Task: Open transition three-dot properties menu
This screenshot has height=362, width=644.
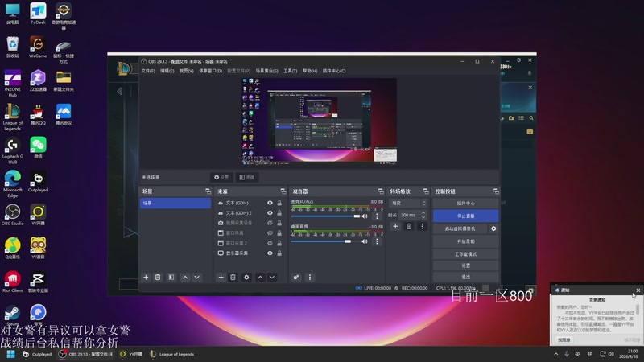Action: pyautogui.click(x=422, y=226)
